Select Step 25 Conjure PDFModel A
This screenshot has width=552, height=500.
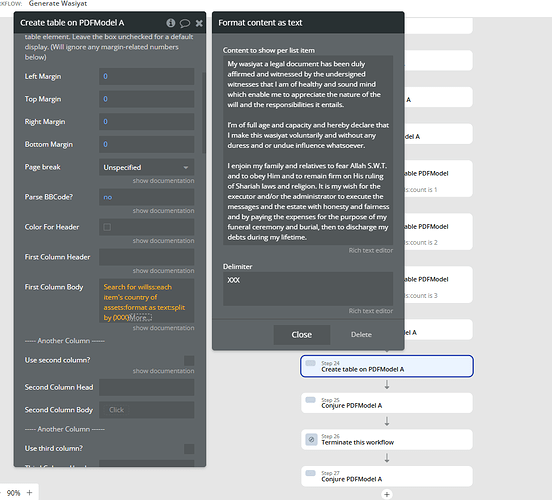[387, 403]
